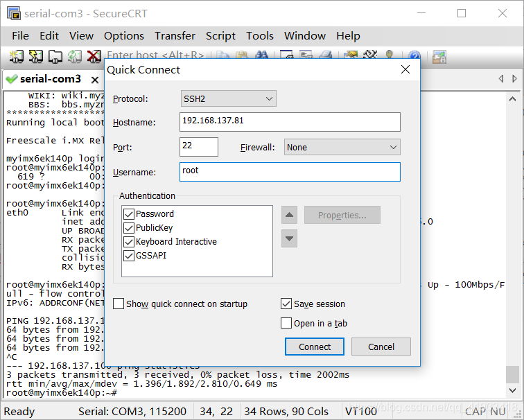524x420 pixels.
Task: Uncheck Password authentication
Action: [129, 214]
